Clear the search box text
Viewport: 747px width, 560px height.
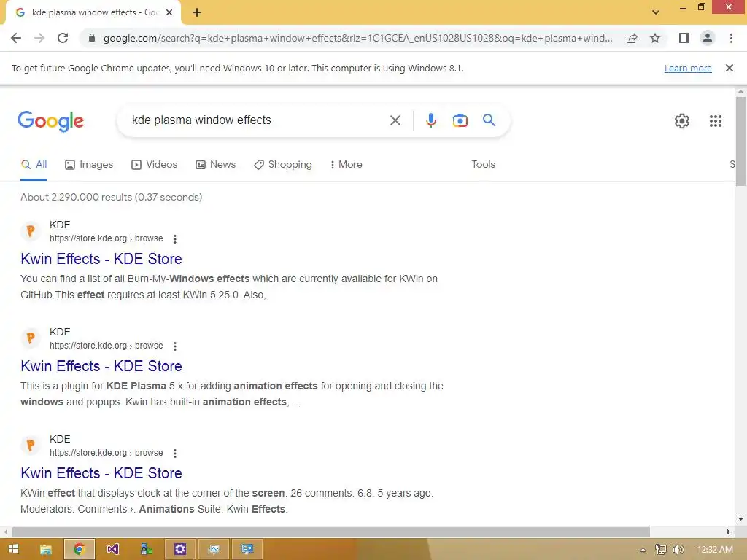[x=395, y=120]
